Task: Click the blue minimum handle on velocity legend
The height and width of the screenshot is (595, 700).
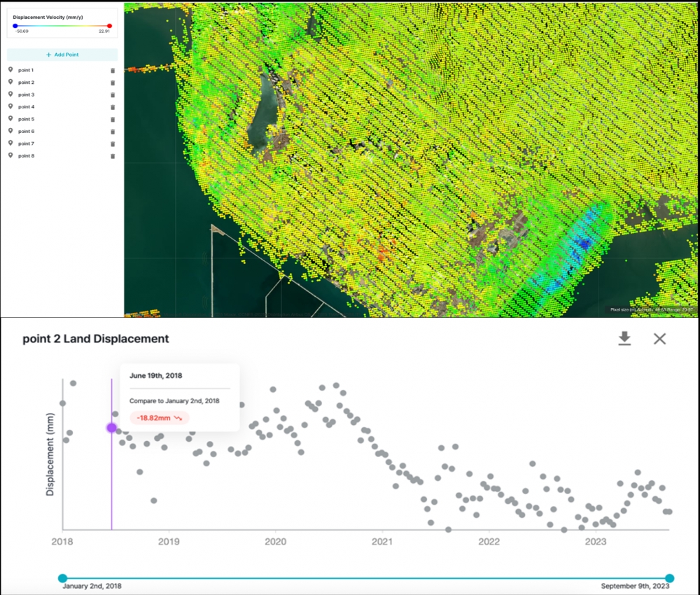Action: click(x=15, y=26)
